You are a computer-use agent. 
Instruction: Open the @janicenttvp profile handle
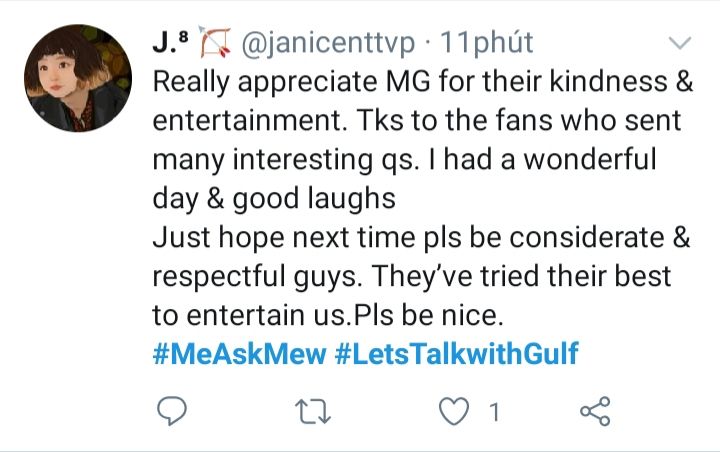(x=328, y=44)
